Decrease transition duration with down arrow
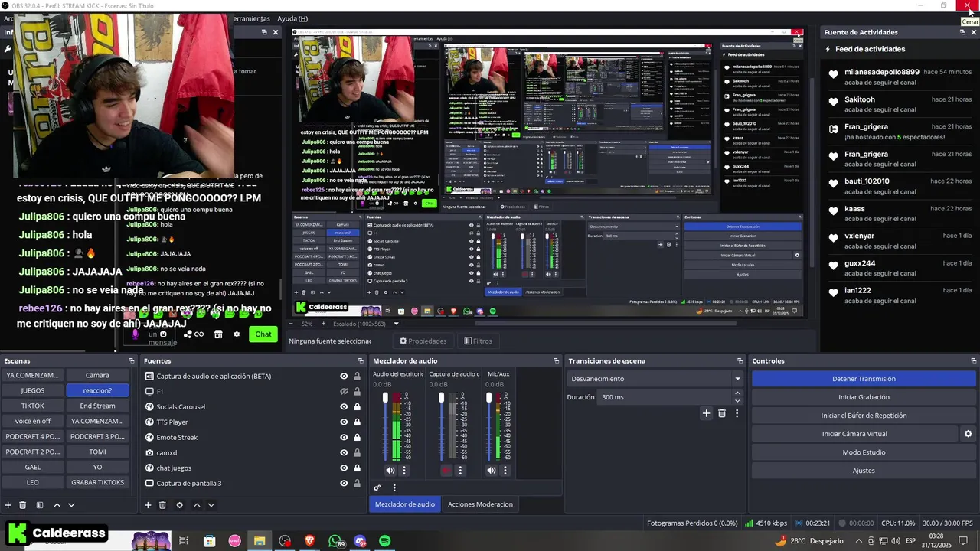 click(x=737, y=401)
